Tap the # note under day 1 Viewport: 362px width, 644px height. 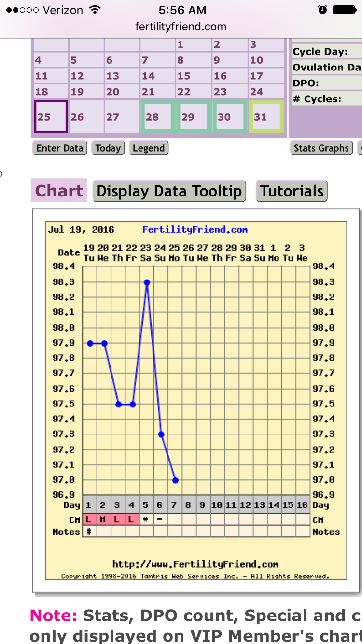pos(89,531)
